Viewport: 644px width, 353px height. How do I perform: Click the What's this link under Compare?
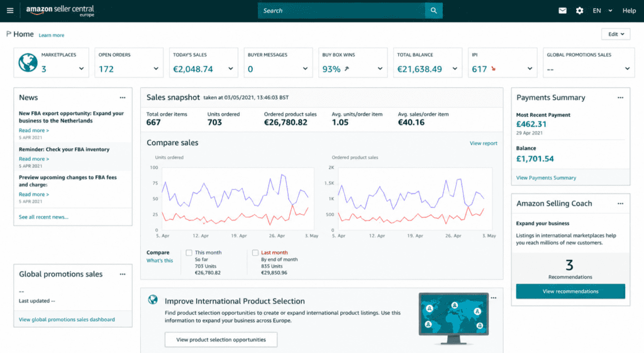pos(160,260)
